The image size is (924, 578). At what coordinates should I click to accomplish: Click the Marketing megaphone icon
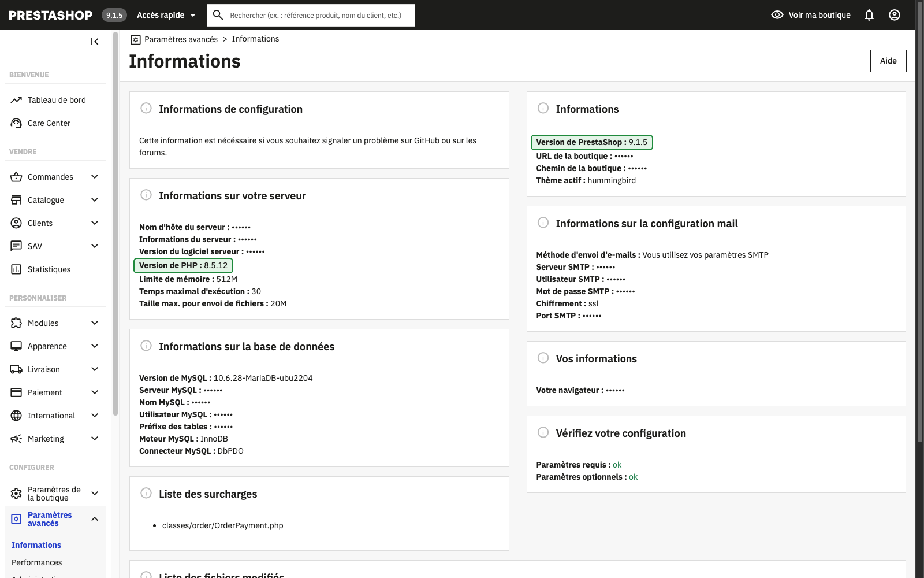[16, 439]
